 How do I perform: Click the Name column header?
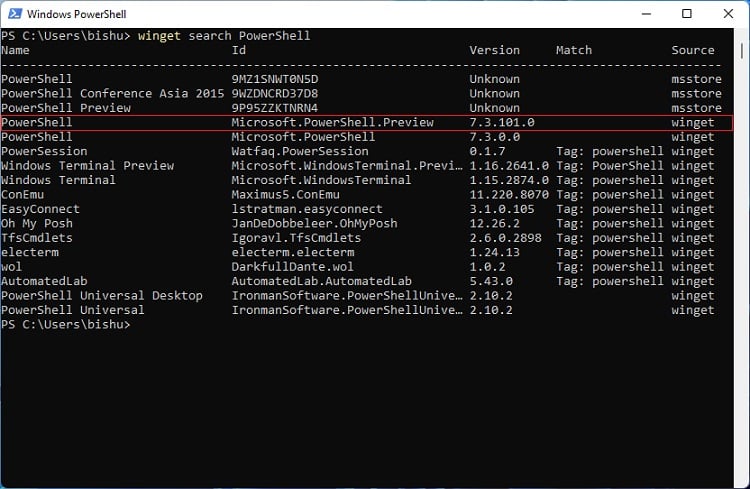[15, 50]
